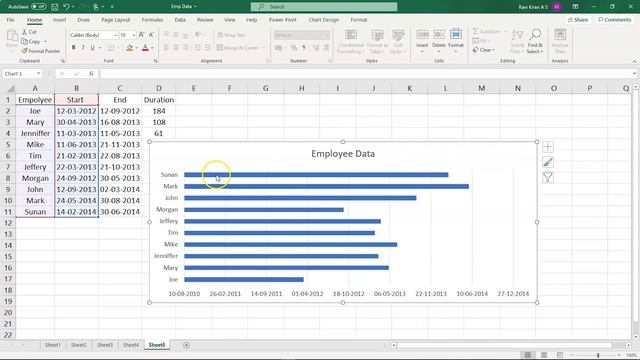Viewport: 640px width, 360px height.
Task: Expand the formula bar chevron
Action: 634,74
